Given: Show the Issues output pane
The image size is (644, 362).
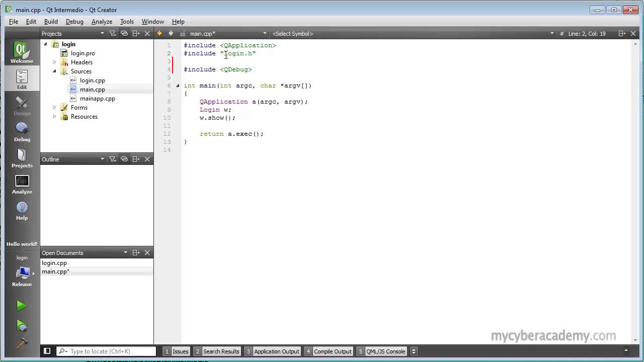Looking at the screenshot, I should pyautogui.click(x=177, y=351).
